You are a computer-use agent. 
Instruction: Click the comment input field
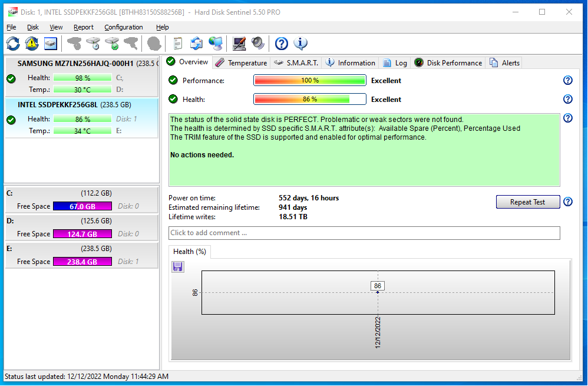click(364, 233)
